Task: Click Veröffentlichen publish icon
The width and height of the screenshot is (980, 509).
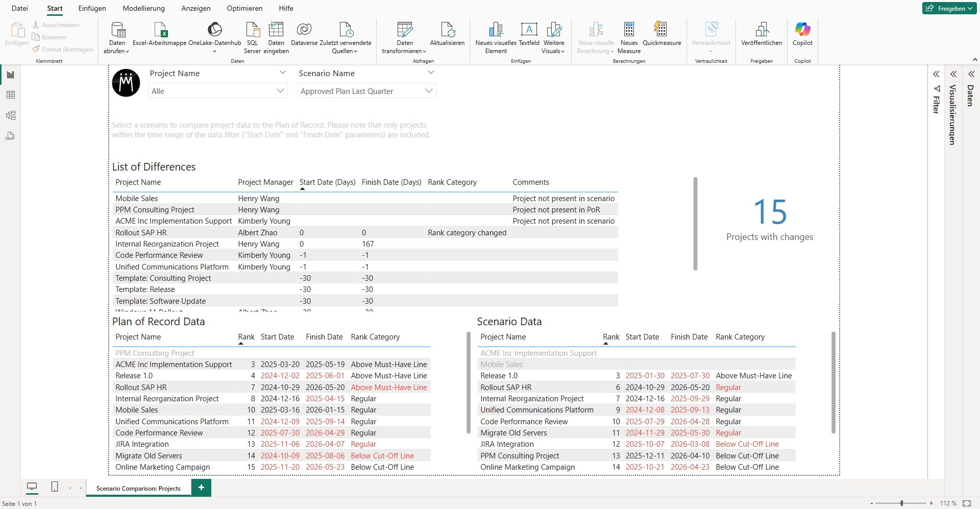Action: pyautogui.click(x=762, y=29)
